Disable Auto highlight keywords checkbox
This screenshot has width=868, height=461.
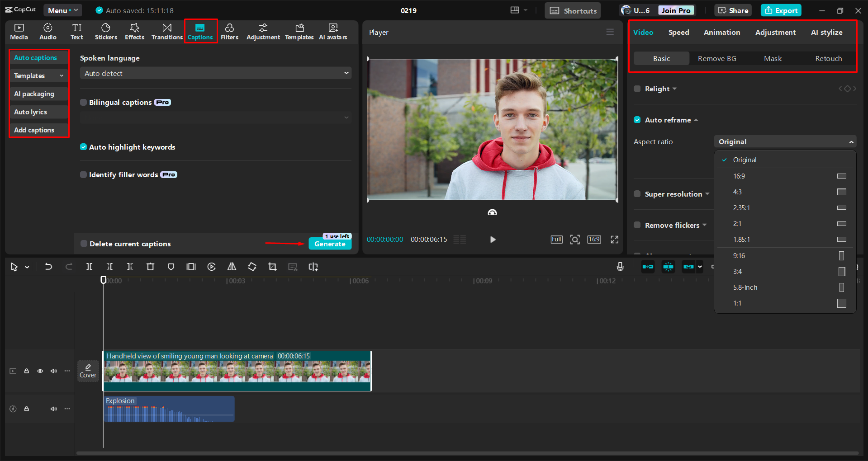[x=84, y=147]
